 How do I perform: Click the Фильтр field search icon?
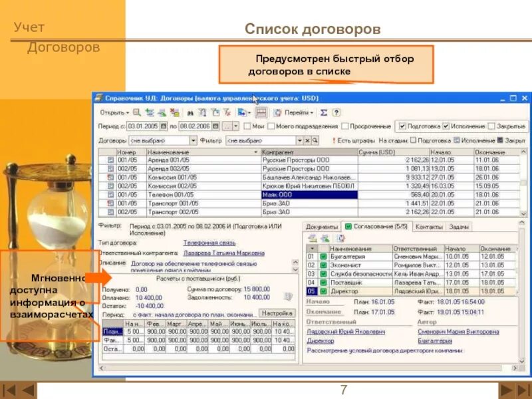(x=315, y=140)
